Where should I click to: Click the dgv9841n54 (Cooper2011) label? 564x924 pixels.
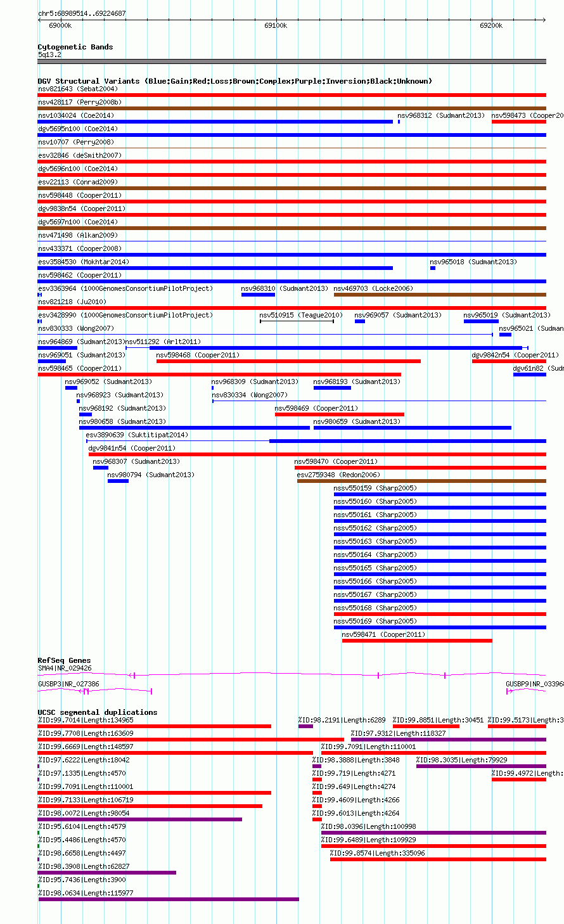tap(132, 448)
